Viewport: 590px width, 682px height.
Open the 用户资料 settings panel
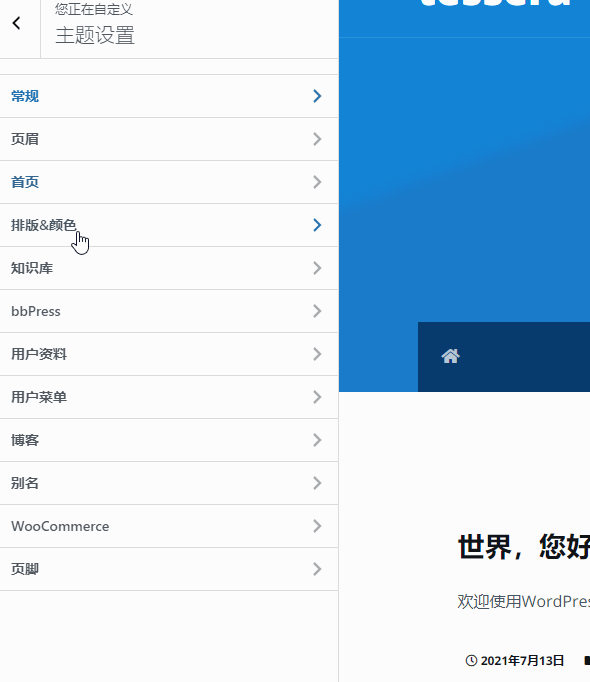coord(169,354)
